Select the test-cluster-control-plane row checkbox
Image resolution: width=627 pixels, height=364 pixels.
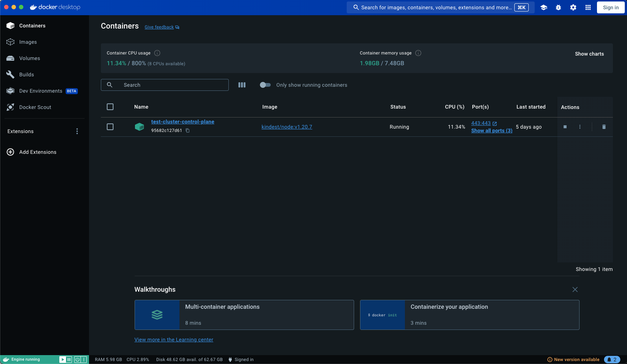[110, 127]
